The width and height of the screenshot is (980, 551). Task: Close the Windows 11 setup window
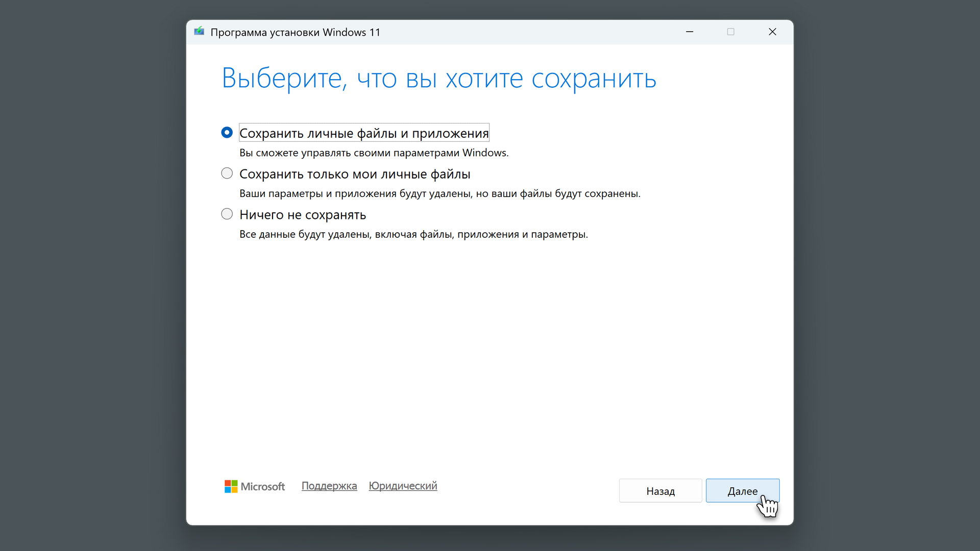click(772, 32)
